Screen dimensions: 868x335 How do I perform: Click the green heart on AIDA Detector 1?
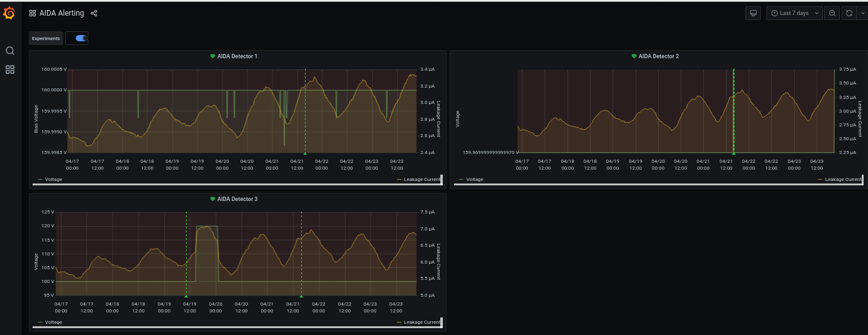click(x=212, y=56)
